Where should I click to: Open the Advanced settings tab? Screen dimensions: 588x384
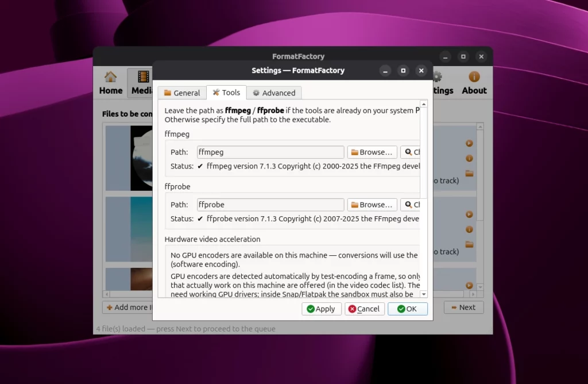274,93
